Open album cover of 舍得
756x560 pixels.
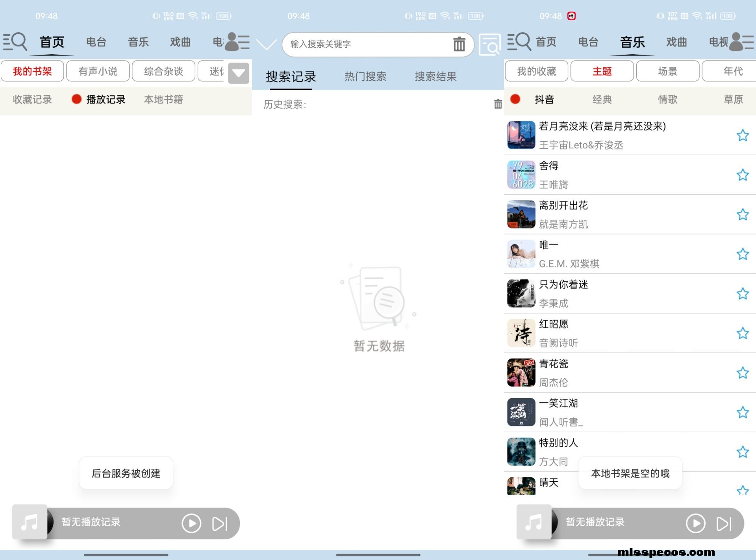point(521,175)
